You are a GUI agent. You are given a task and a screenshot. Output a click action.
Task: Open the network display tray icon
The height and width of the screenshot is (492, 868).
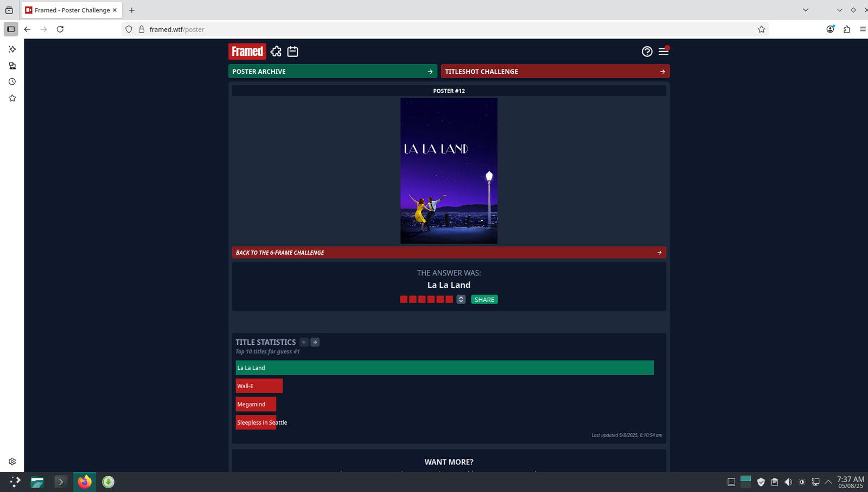point(815,482)
